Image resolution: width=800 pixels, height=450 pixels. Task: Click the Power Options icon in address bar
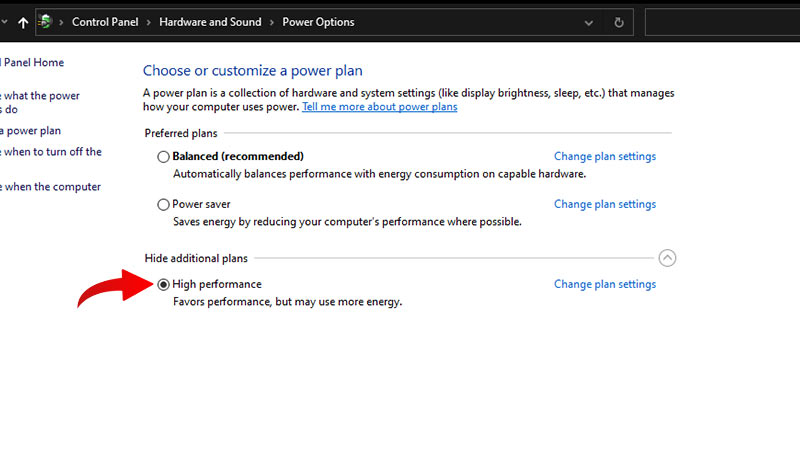tap(45, 22)
